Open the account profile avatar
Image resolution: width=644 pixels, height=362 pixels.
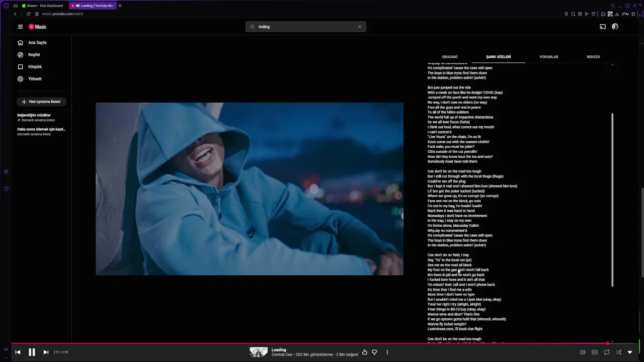pyautogui.click(x=615, y=27)
